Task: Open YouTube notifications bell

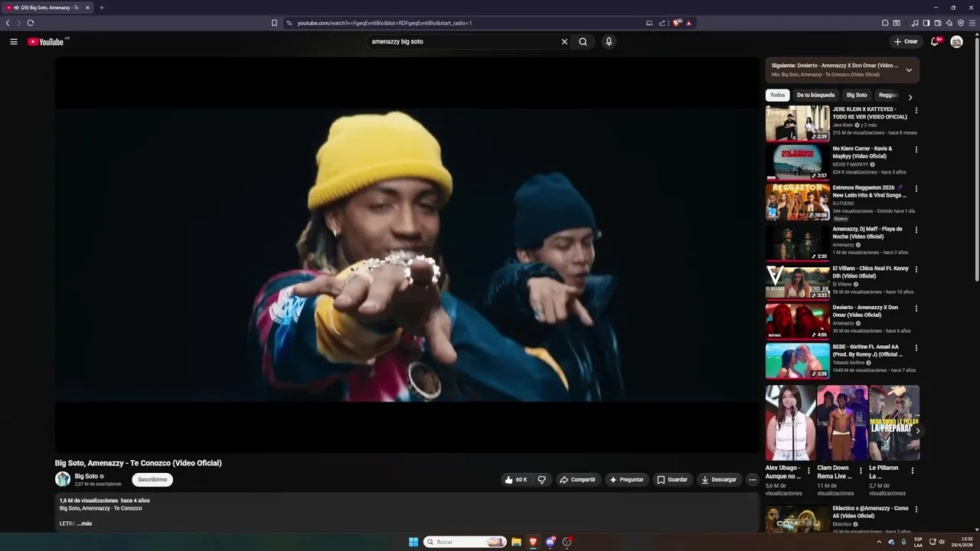Action: point(935,41)
